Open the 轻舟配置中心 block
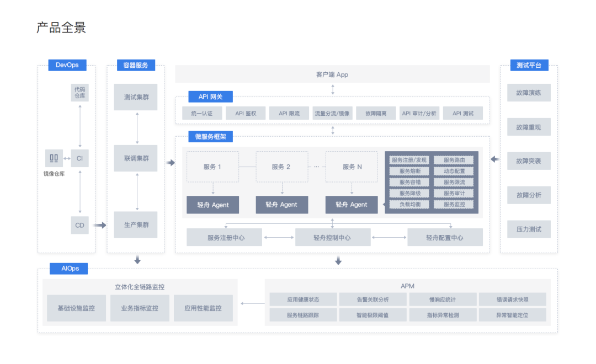Image resolution: width=596 pixels, height=364 pixels. pyautogui.click(x=445, y=238)
